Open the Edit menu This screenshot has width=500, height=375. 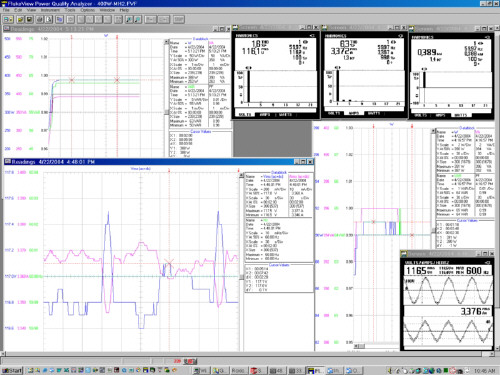18,10
